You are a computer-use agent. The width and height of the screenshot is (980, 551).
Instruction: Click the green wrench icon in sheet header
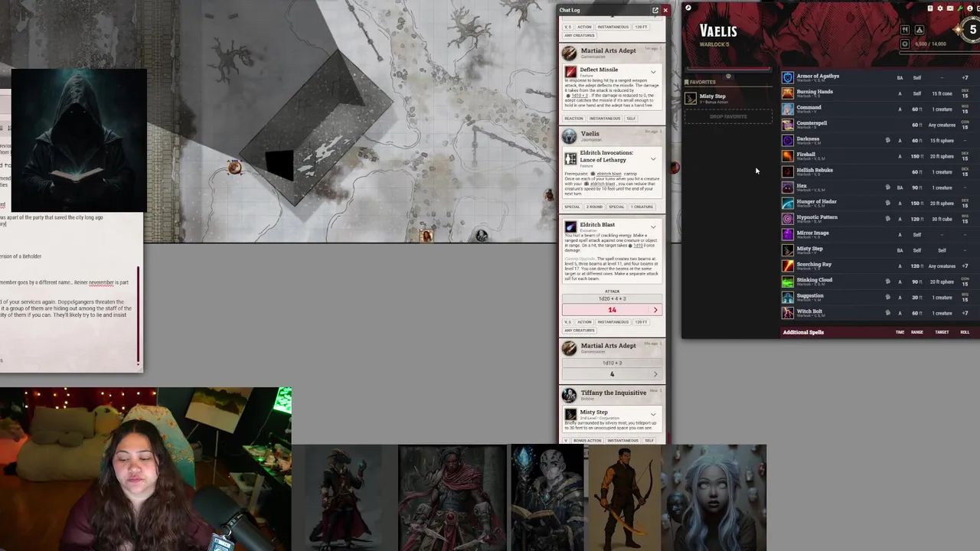point(960,8)
